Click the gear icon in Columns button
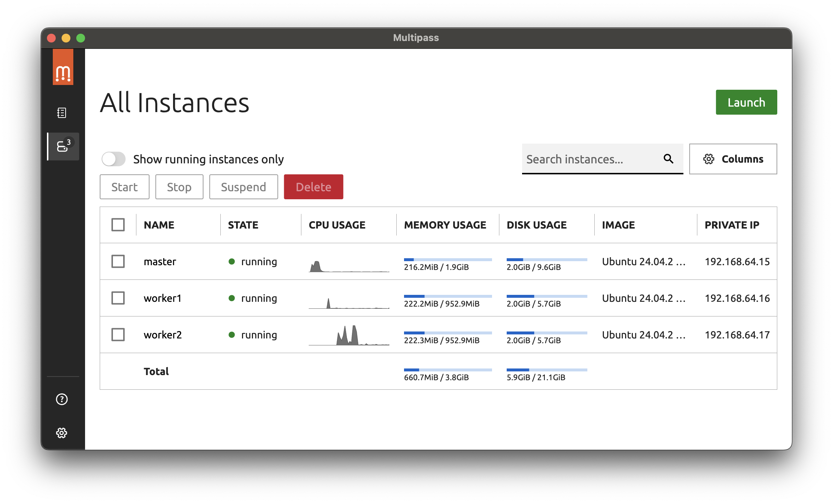This screenshot has width=833, height=504. coord(709,159)
